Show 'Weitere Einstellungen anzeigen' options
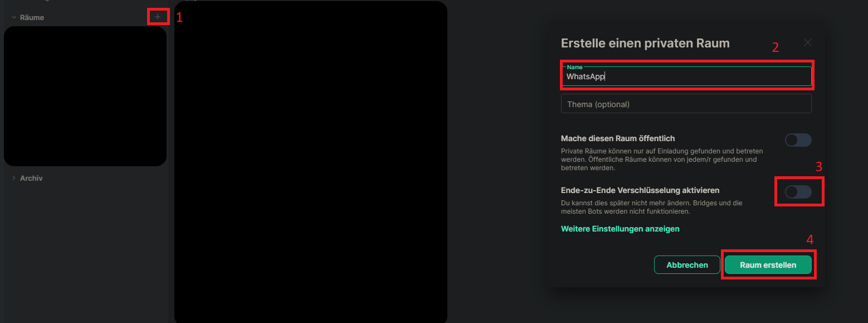The height and width of the screenshot is (323, 868). 620,229
